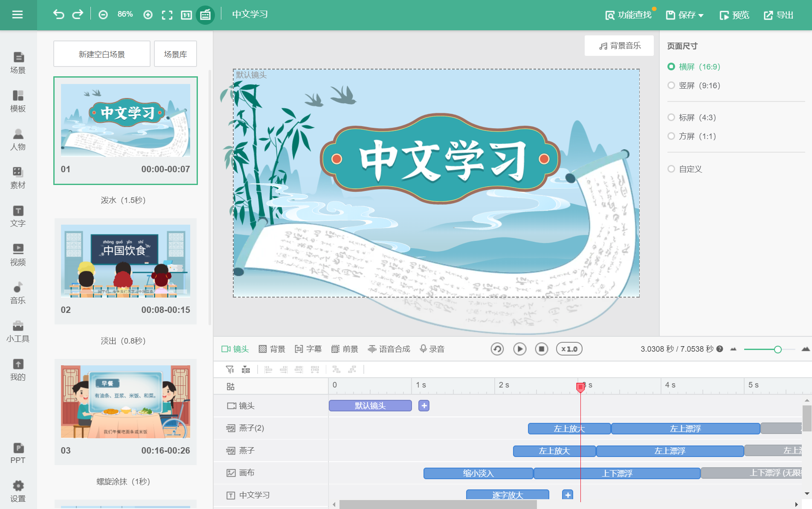This screenshot has height=509, width=812.
Task: Click the large mountain timeline zoom-in icon
Action: coord(806,349)
